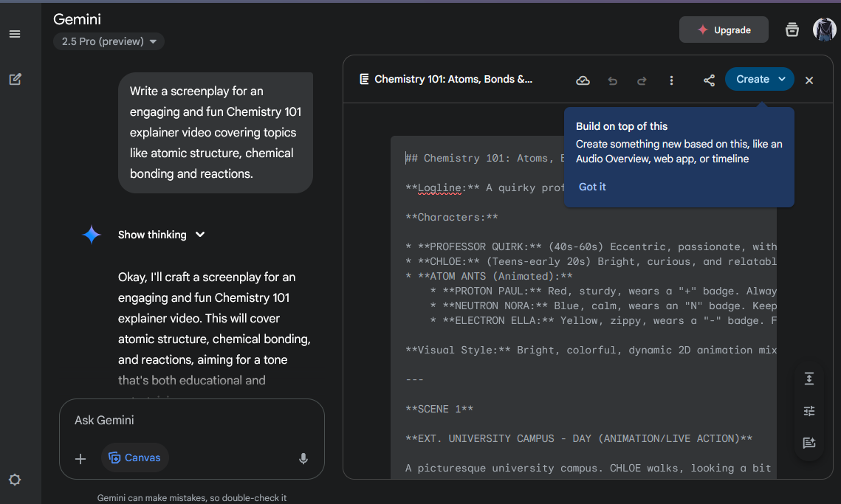The image size is (841, 504).
Task: Click the plus icon to add files
Action: pyautogui.click(x=80, y=458)
